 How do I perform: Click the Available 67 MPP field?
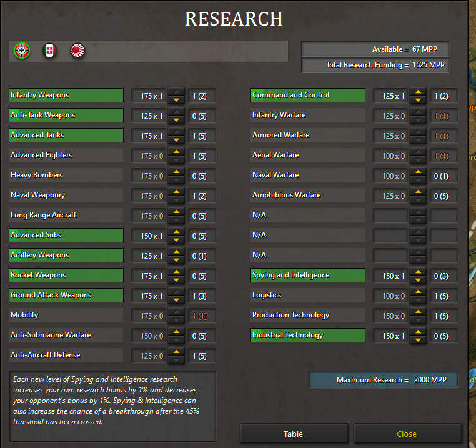(x=375, y=49)
